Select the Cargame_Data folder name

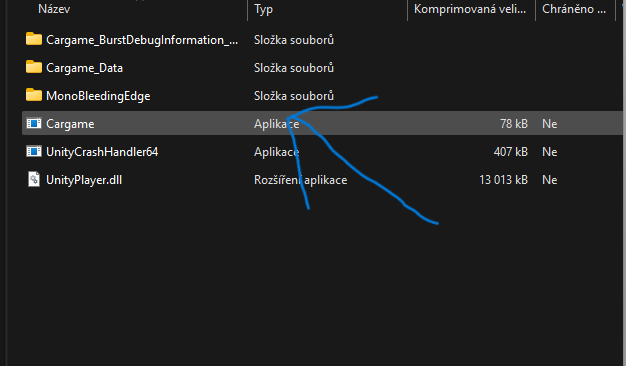tap(84, 68)
